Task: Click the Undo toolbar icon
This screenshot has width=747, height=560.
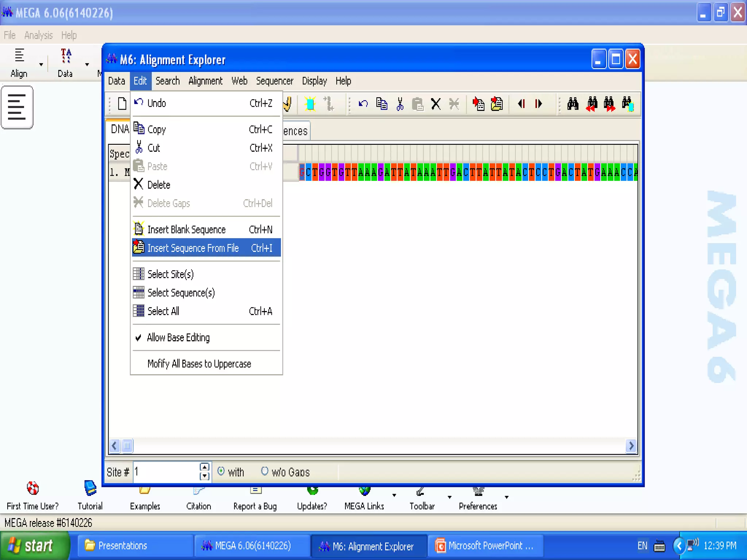Action: (363, 104)
